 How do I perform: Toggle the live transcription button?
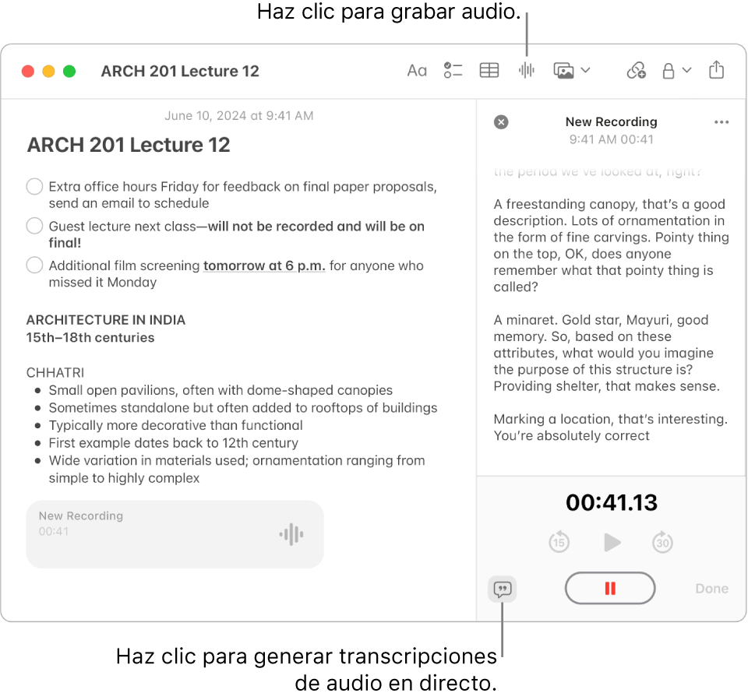(x=503, y=589)
